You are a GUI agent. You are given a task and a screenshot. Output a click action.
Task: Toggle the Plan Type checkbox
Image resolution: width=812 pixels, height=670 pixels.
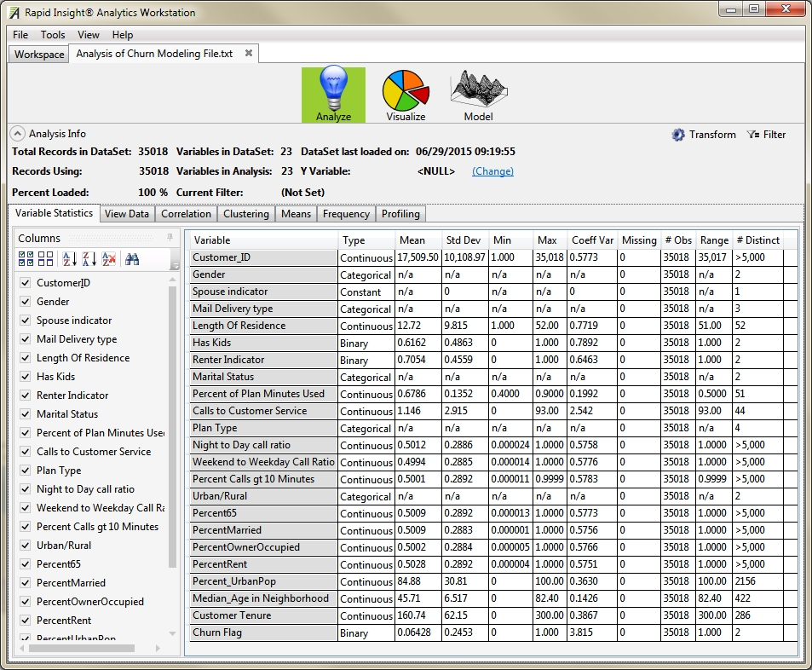coord(25,470)
